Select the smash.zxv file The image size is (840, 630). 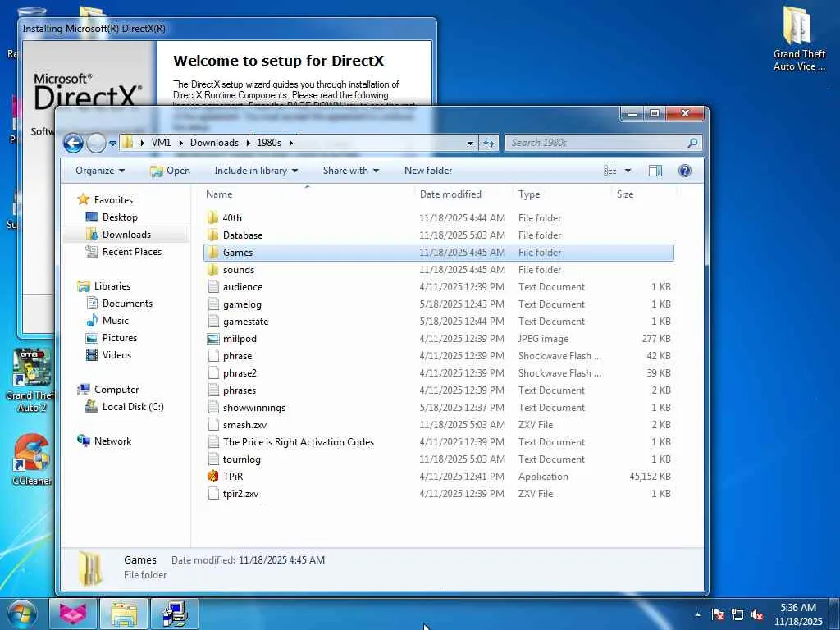coord(438,424)
